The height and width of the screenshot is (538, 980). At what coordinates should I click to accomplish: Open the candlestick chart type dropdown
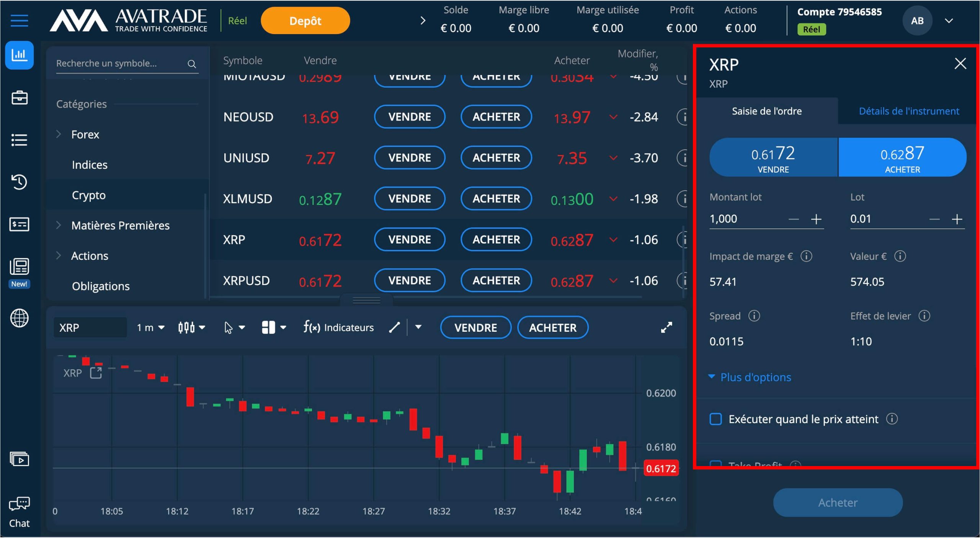191,328
